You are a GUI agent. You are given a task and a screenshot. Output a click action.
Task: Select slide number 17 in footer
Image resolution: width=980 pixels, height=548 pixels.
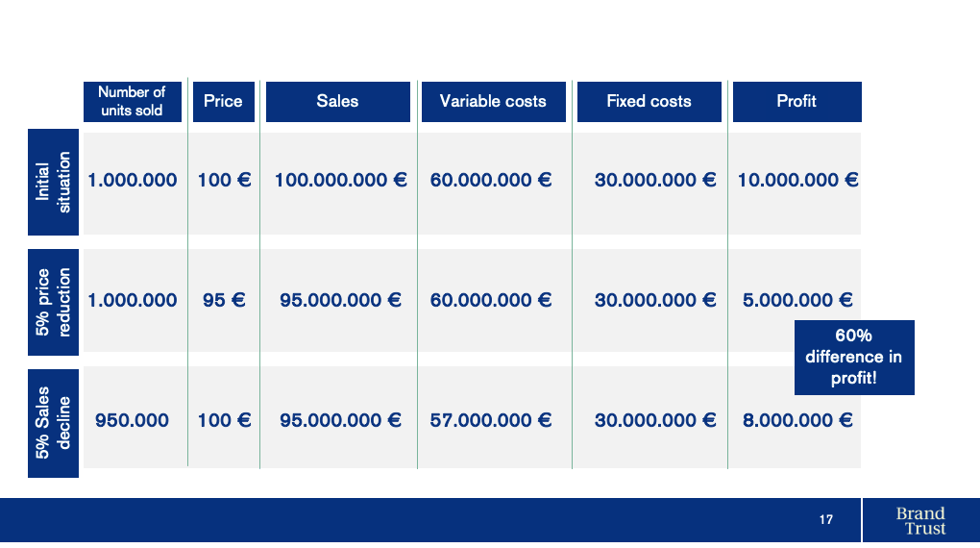click(826, 520)
